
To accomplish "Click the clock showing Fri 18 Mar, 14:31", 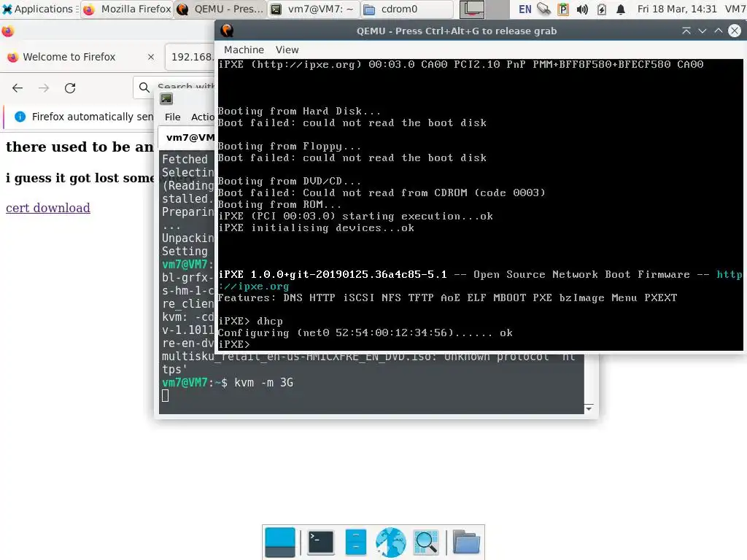I will point(676,9).
